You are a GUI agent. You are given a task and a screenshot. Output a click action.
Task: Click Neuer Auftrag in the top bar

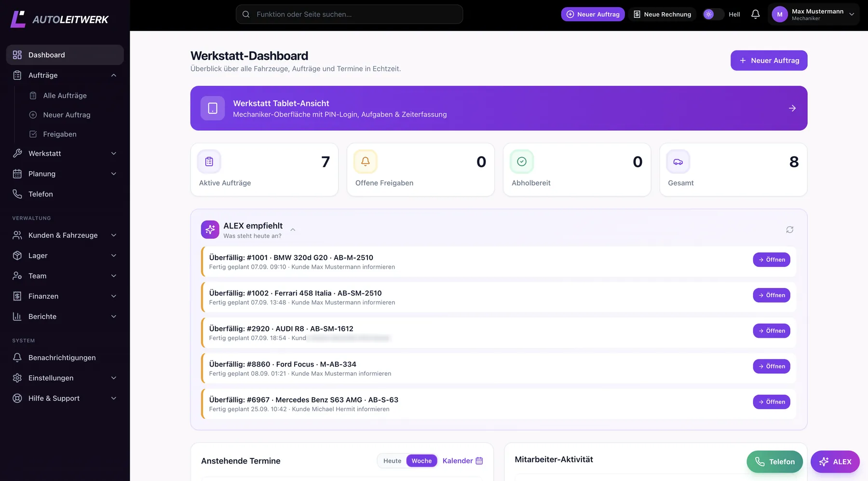[x=593, y=14]
